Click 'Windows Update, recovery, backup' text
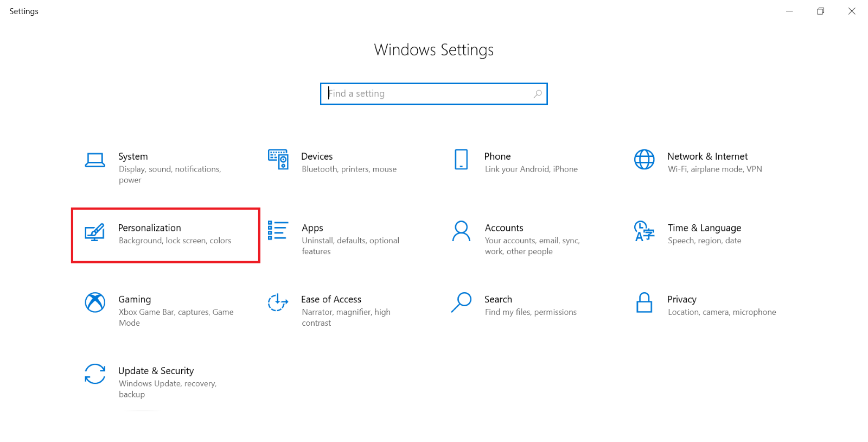868x442 pixels. [x=168, y=389]
